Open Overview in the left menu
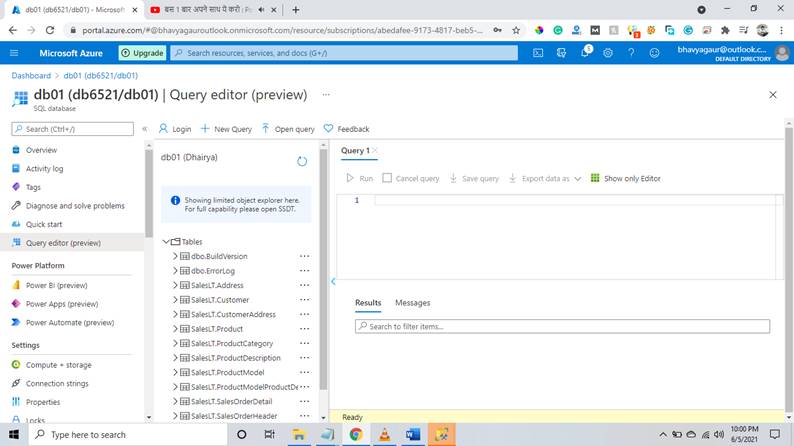The width and height of the screenshot is (794, 446). coord(42,150)
